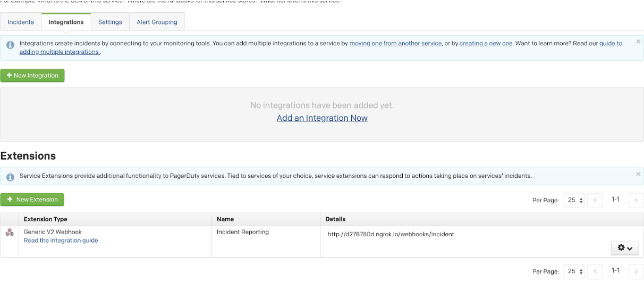Viewport: 644px width, 281px height.
Task: Dismiss the integrations info banner
Action: pyautogui.click(x=638, y=42)
